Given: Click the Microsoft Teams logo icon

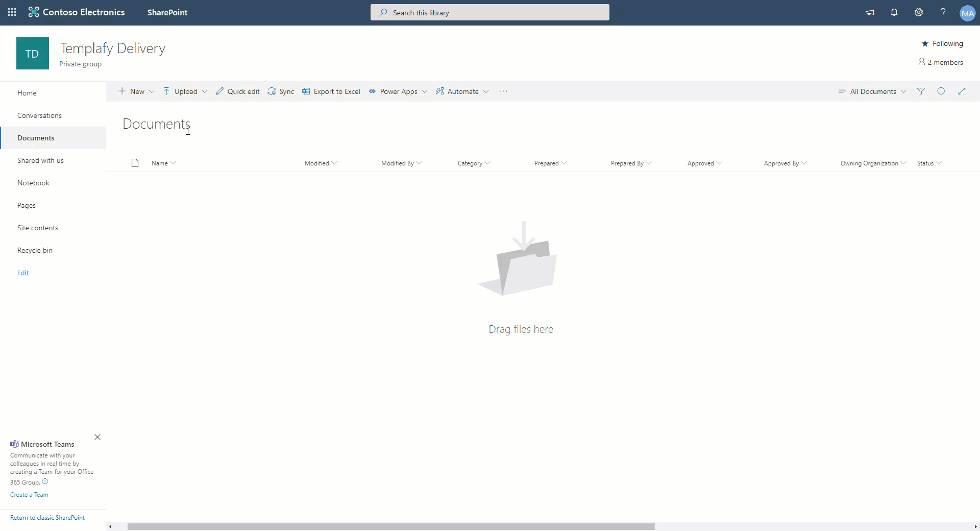Looking at the screenshot, I should click(x=14, y=444).
